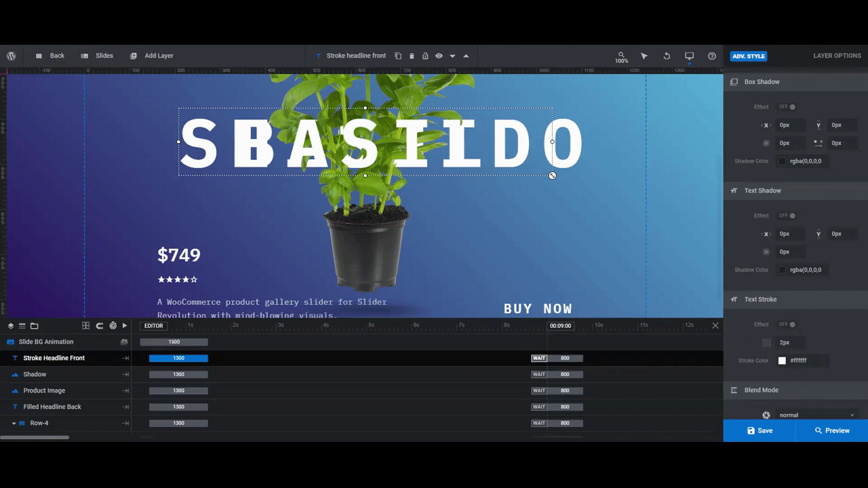This screenshot has height=488, width=868.
Task: Click image icon on Slide BG Animation row
Action: pyautogui.click(x=124, y=342)
